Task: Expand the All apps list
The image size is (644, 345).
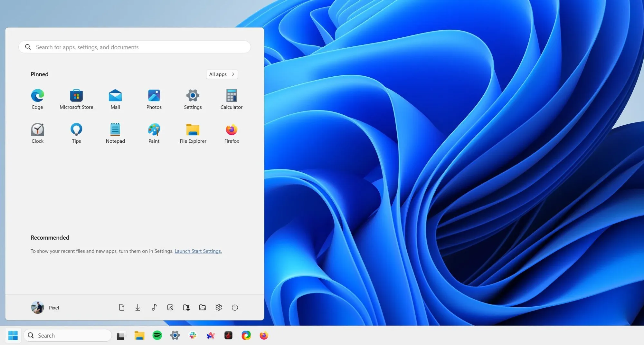Action: [x=222, y=74]
